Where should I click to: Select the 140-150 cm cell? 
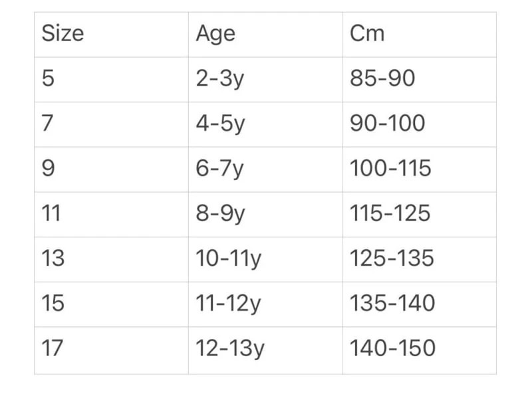[392, 349]
